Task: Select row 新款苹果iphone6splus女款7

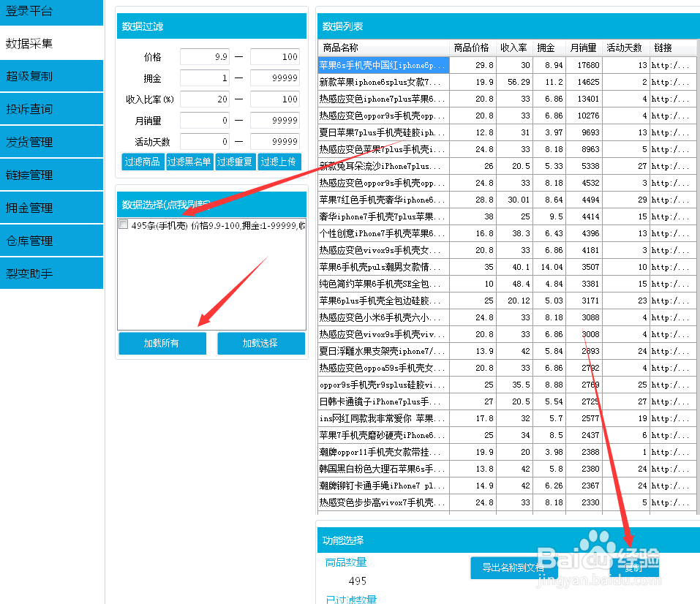Action: (507, 82)
